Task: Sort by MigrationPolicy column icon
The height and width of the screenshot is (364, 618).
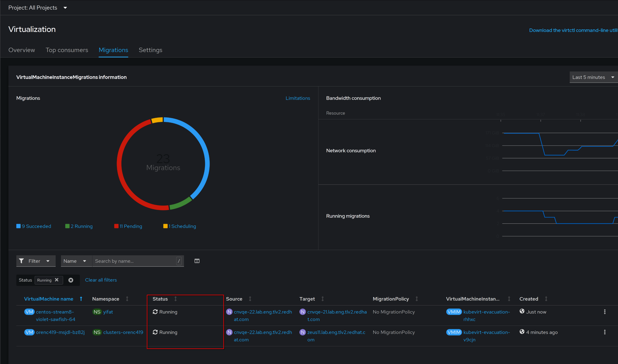Action: pyautogui.click(x=417, y=299)
